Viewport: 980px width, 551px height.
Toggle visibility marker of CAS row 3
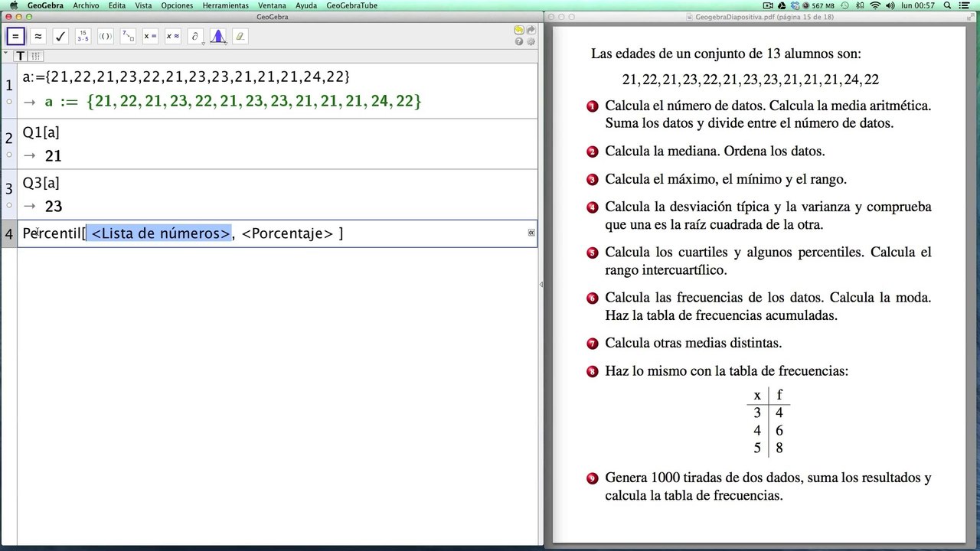(8, 206)
